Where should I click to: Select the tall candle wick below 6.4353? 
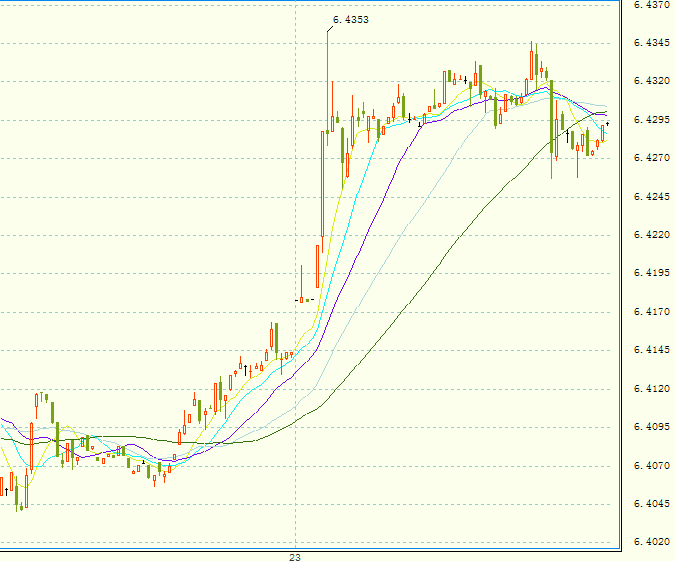point(327,70)
